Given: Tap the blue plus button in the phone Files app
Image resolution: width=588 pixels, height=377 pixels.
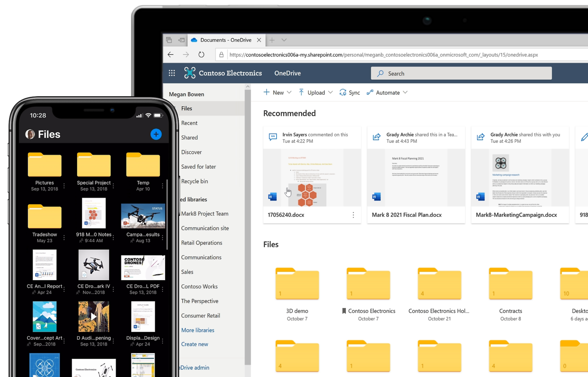Looking at the screenshot, I should [156, 134].
